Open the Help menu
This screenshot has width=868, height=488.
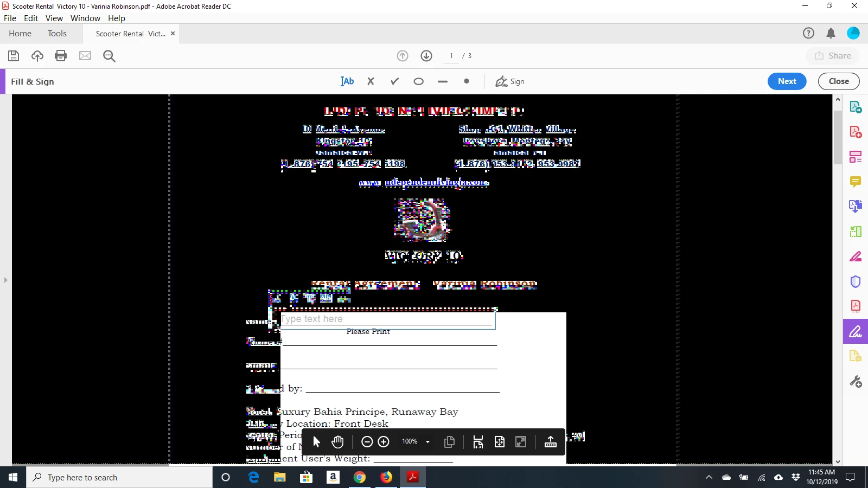coord(117,18)
